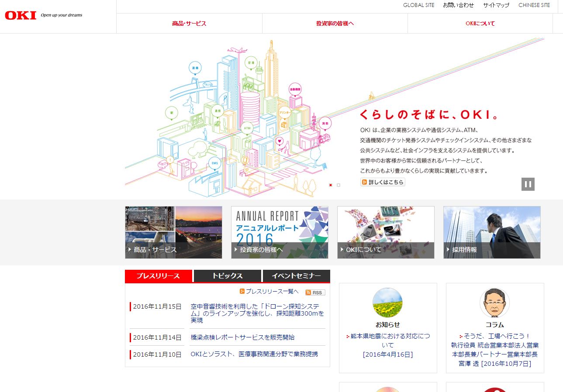Click the 空港 bubble in the illustration

(x=251, y=63)
